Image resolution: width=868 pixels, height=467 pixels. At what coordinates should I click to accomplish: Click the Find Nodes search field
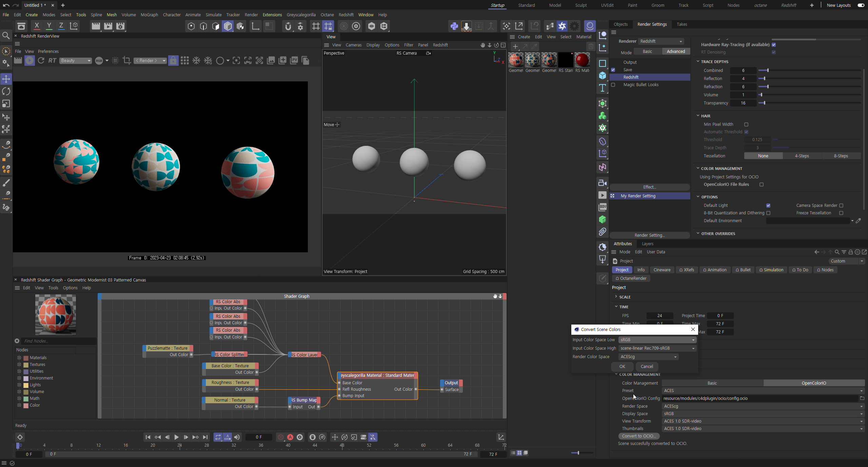pos(58,341)
